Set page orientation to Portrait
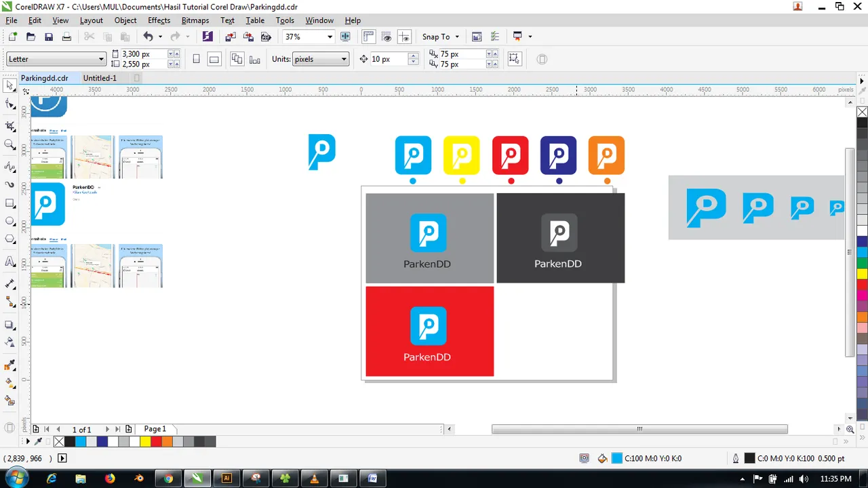 click(197, 59)
